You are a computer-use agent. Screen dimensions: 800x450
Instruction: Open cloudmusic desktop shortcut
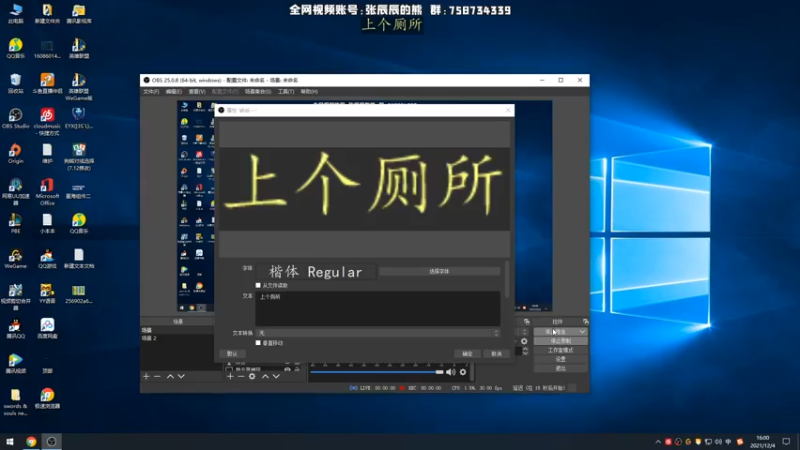pos(47,121)
